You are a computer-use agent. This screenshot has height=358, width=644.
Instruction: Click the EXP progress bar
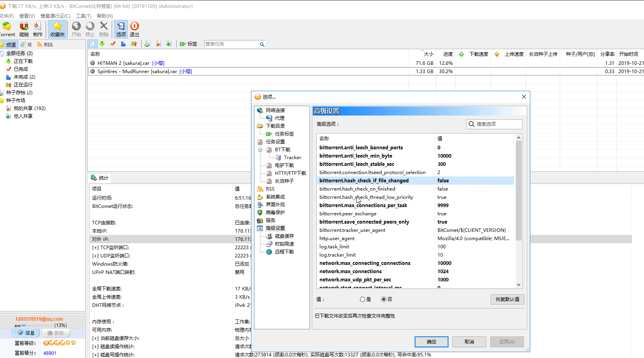pos(38,326)
